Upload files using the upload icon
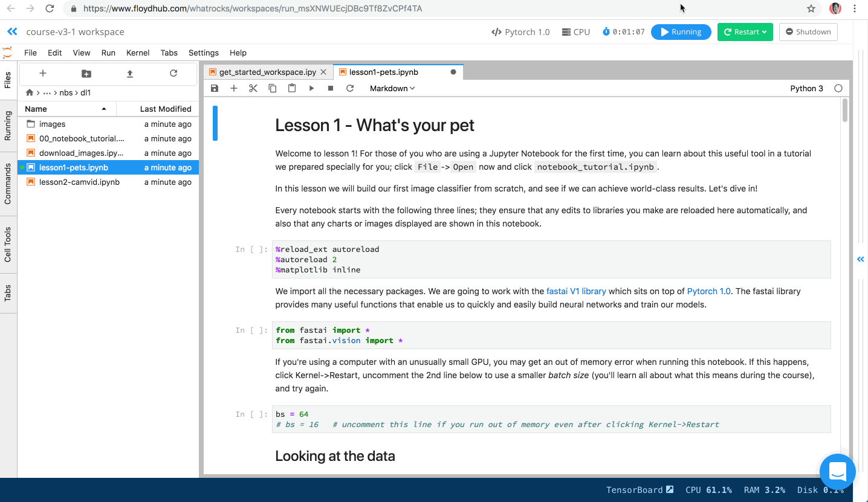This screenshot has width=868, height=502. [x=130, y=74]
